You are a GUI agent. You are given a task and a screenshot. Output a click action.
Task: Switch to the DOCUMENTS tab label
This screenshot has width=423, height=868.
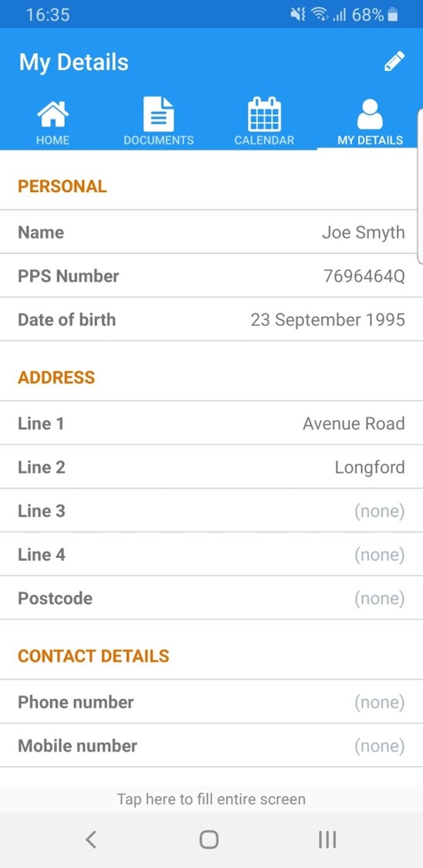click(x=158, y=140)
